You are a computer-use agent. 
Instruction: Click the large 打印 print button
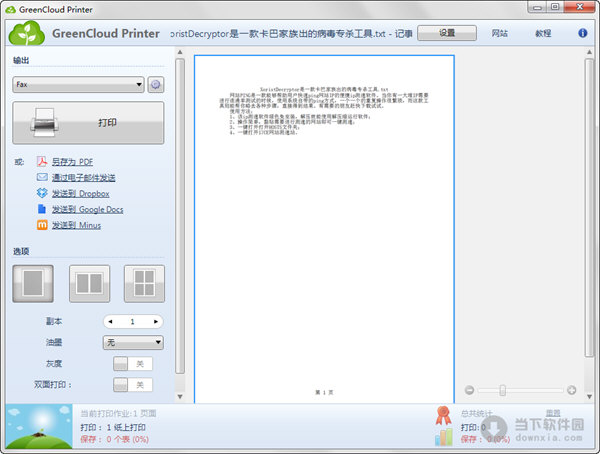point(88,123)
